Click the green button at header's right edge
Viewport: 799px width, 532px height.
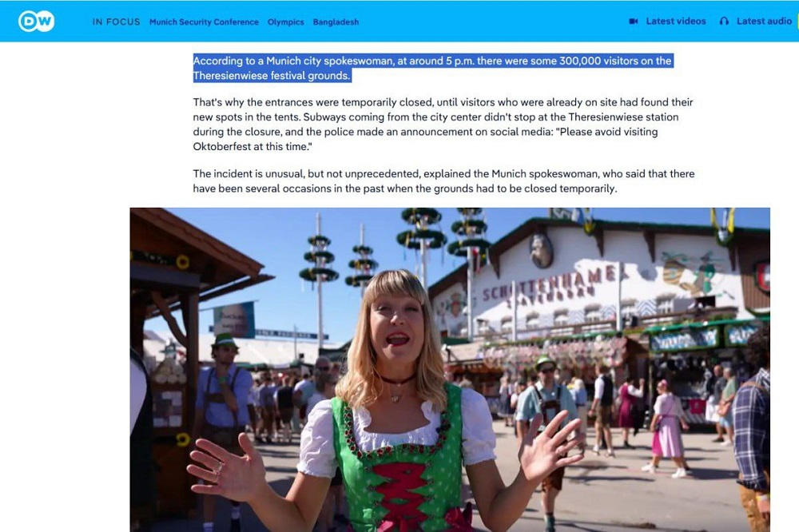pos(797,22)
